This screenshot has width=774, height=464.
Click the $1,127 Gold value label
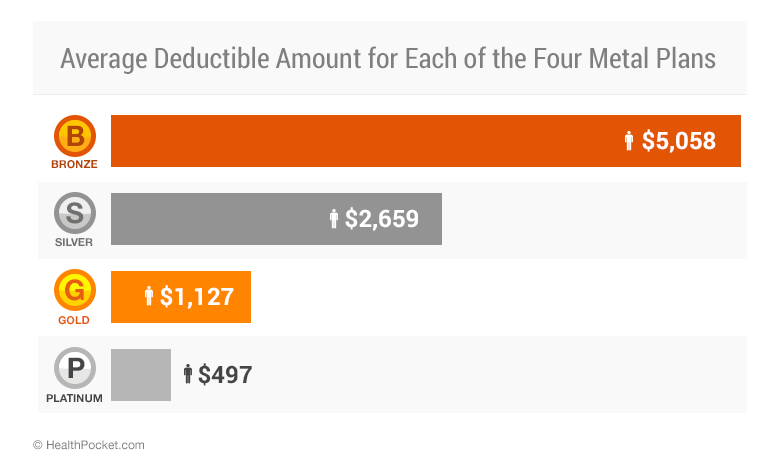(x=197, y=297)
